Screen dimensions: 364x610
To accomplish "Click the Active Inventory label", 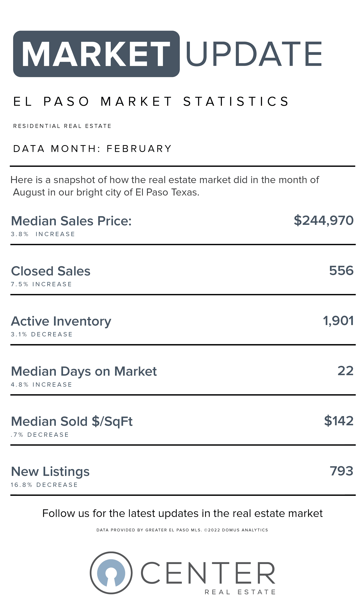I will pyautogui.click(x=61, y=321).
